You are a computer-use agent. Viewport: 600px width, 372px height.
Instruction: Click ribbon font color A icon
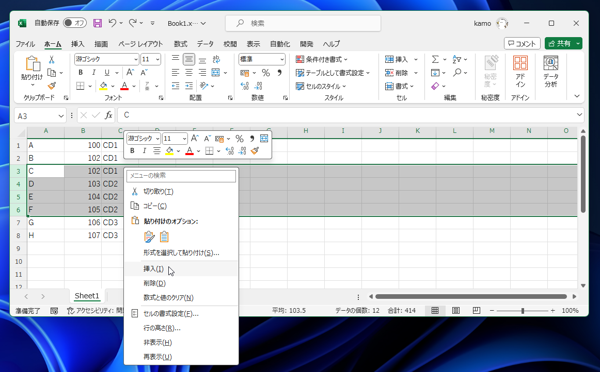pyautogui.click(x=124, y=86)
